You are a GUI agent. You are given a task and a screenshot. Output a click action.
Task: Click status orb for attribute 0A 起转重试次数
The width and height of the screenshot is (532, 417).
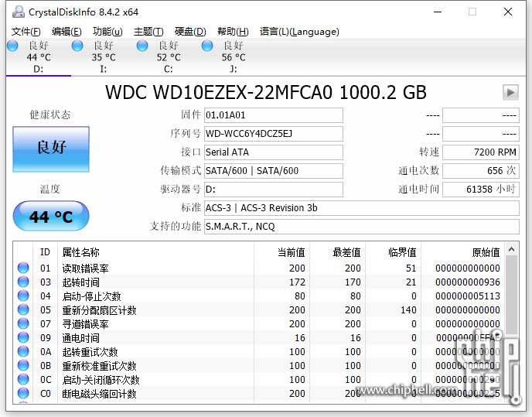(23, 351)
